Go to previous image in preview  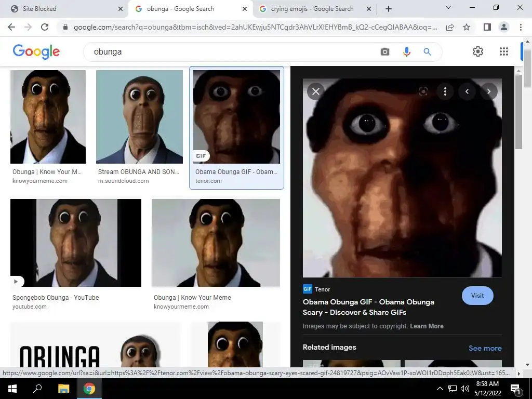click(x=467, y=91)
